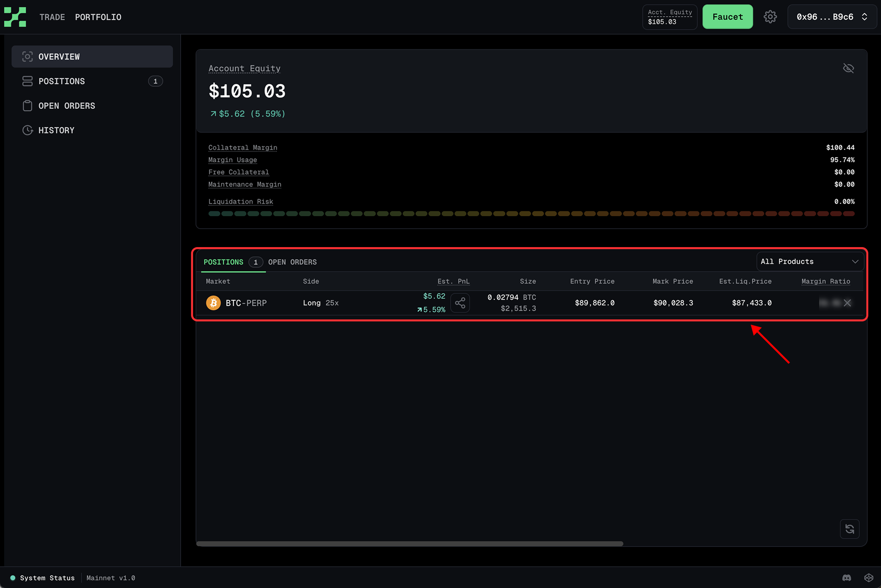
Task: Click the green exchange logo icon
Action: 15,17
